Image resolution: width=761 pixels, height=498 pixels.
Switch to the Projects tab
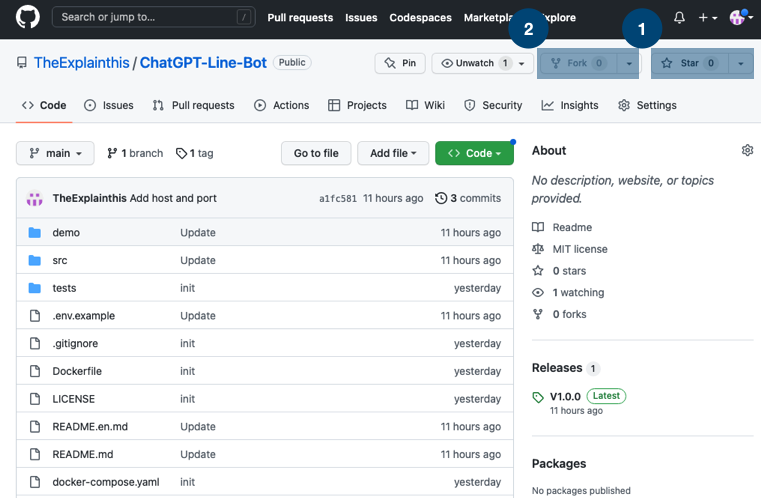coord(357,105)
